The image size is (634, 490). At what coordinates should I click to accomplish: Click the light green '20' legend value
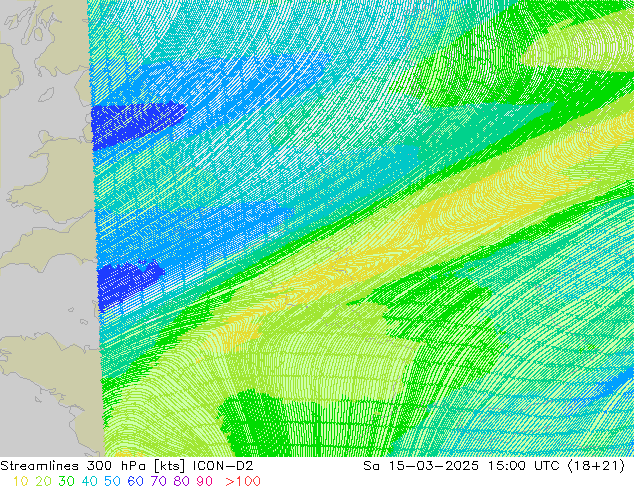click(x=43, y=481)
